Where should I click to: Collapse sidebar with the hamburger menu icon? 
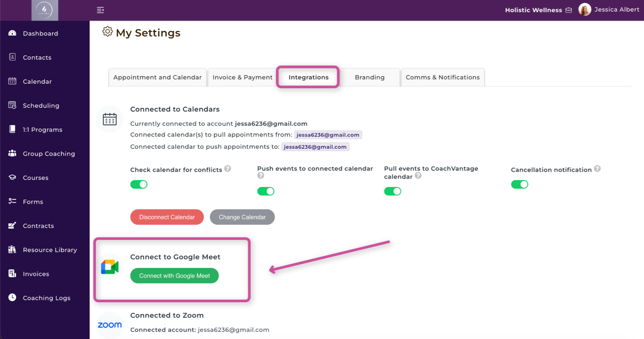tap(100, 10)
